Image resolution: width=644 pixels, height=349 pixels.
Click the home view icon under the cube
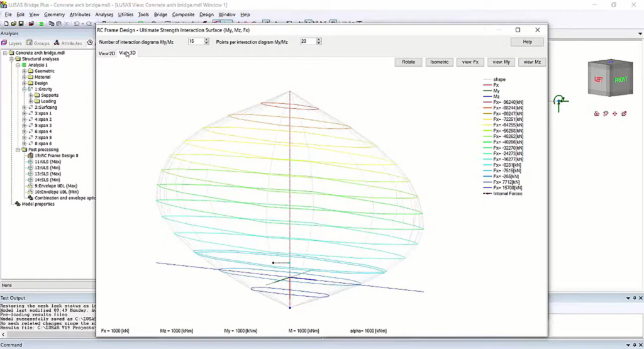point(596,114)
